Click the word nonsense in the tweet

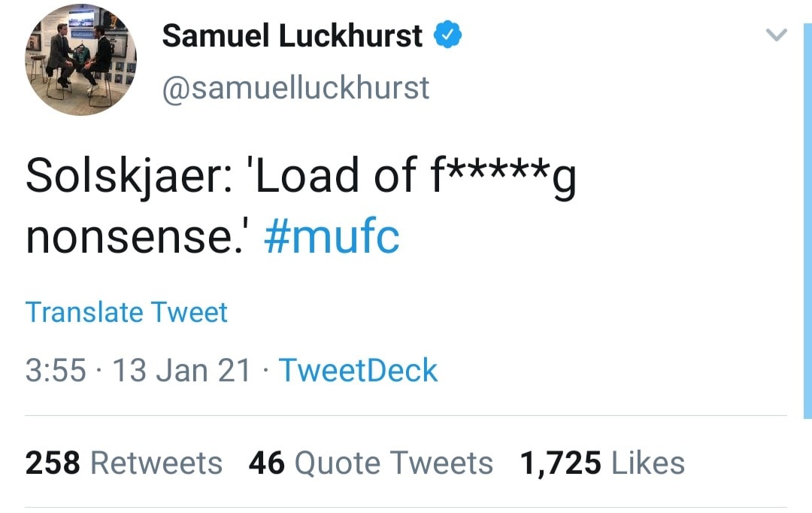pos(137,237)
